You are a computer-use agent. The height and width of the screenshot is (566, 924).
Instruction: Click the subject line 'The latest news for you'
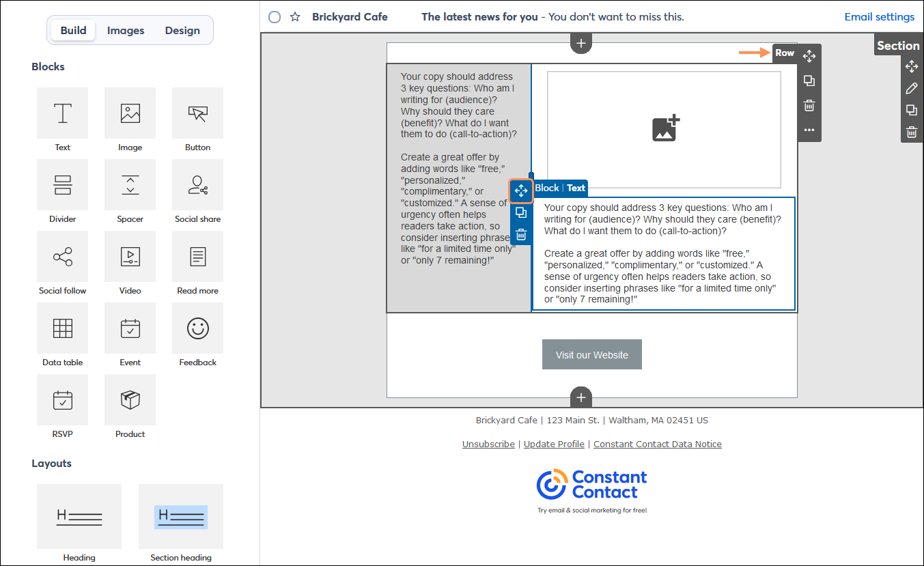(x=479, y=17)
